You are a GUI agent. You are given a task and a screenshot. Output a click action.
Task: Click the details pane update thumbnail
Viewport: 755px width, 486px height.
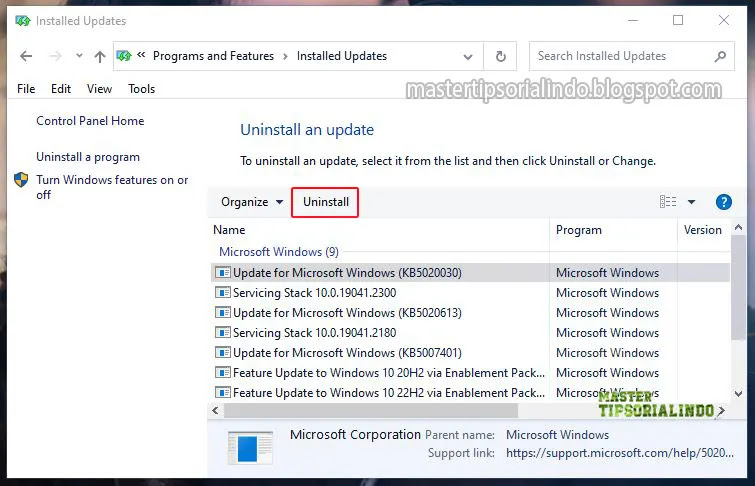(250, 448)
